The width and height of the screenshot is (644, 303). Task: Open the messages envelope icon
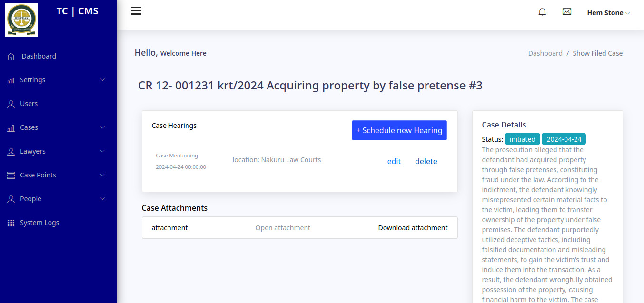(x=566, y=12)
